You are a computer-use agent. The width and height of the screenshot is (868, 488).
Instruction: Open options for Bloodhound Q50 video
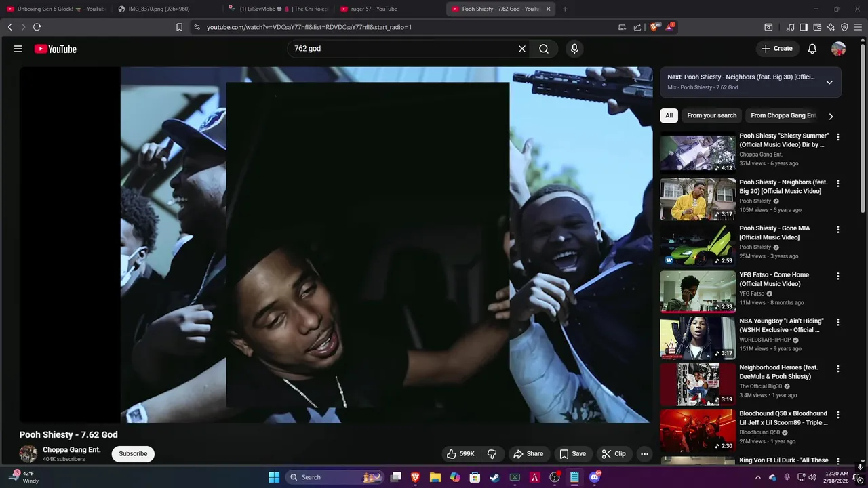click(838, 415)
